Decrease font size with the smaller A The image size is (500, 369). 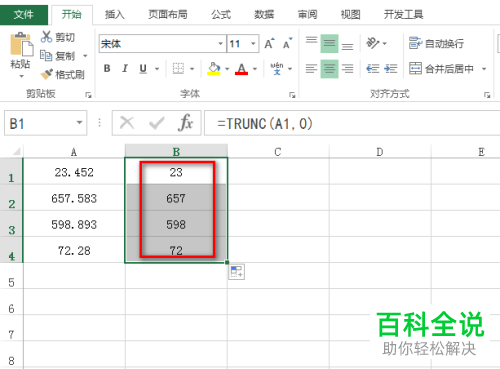click(287, 44)
